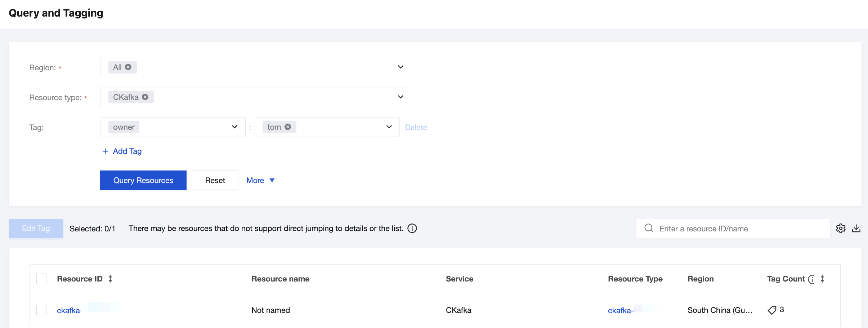Remove the 'All' region chip
This screenshot has width=868, height=328.
coord(128,67)
